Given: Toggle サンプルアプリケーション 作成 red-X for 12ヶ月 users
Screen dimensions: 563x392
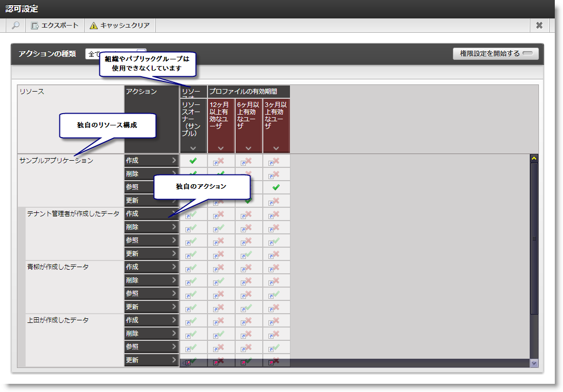Looking at the screenshot, I should coord(221,161).
